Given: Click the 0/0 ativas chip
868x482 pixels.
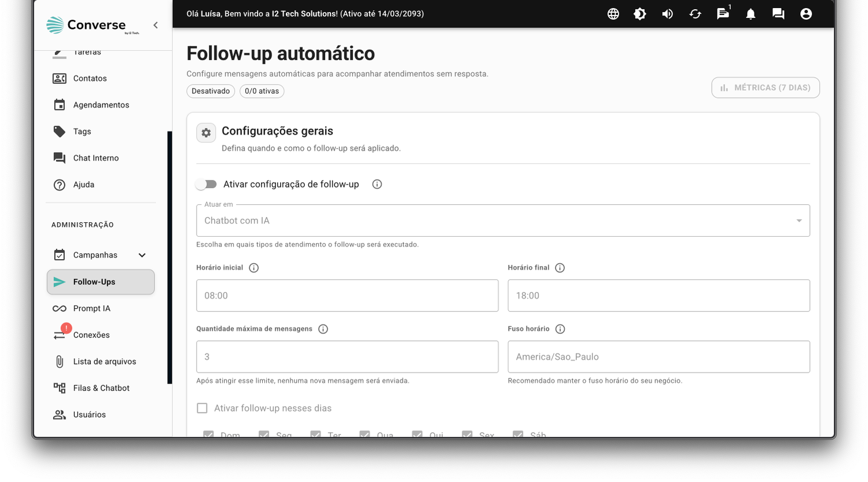Looking at the screenshot, I should point(262,91).
